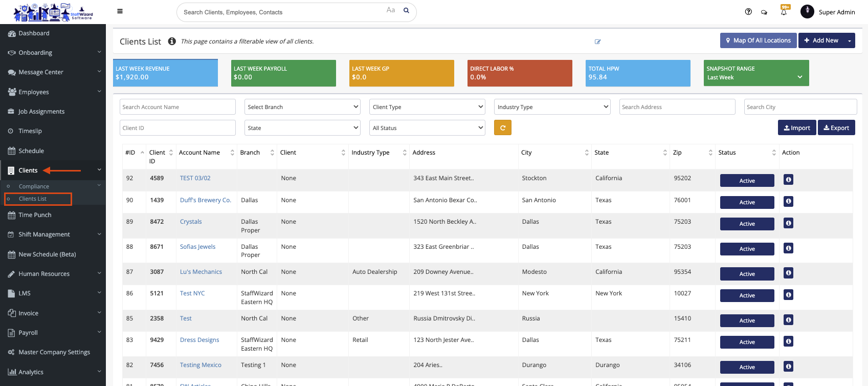Click the hamburger menu icon
Screen dimensions: 868x386
pyautogui.click(x=120, y=11)
